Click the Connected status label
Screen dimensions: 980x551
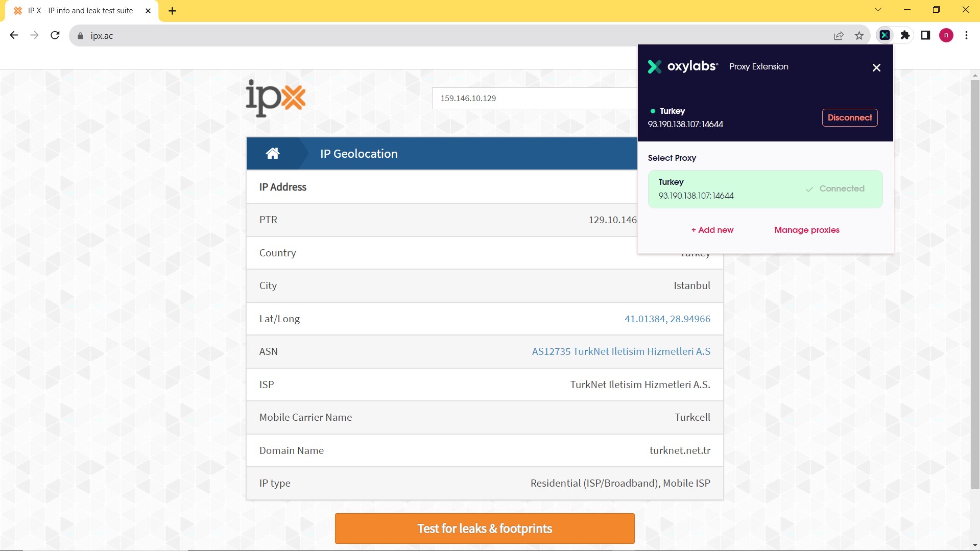[842, 188]
